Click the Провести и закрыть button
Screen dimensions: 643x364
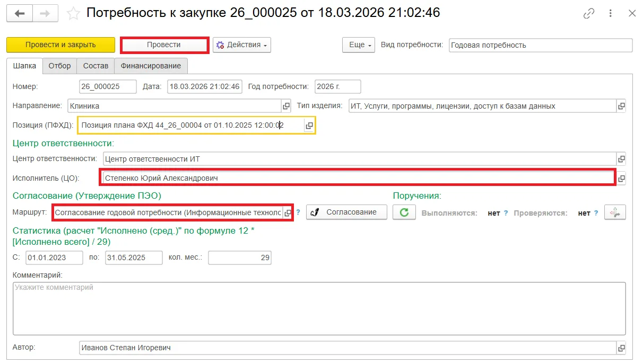[60, 45]
